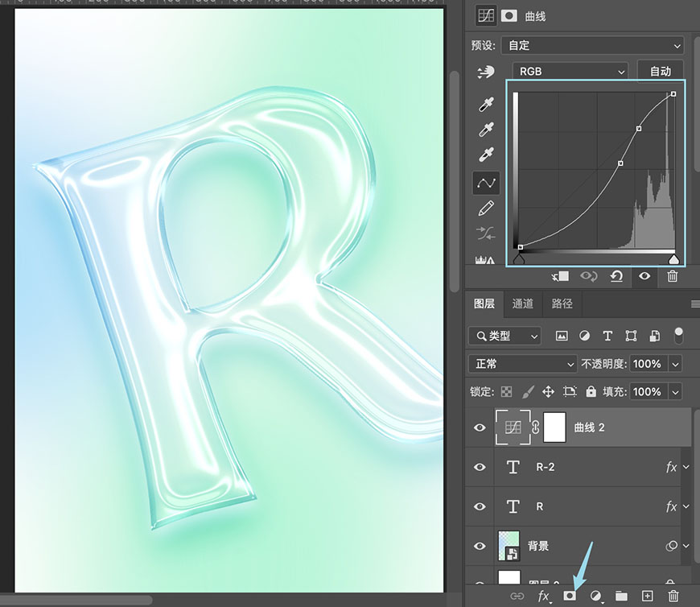
Task: Hide the 背景 layer
Action: point(480,546)
